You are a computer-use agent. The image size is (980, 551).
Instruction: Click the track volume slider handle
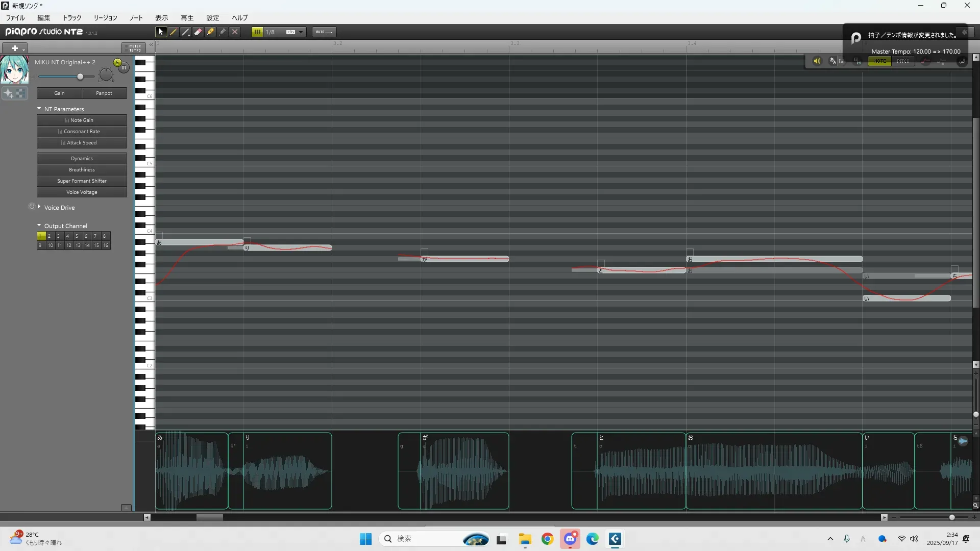pyautogui.click(x=80, y=77)
